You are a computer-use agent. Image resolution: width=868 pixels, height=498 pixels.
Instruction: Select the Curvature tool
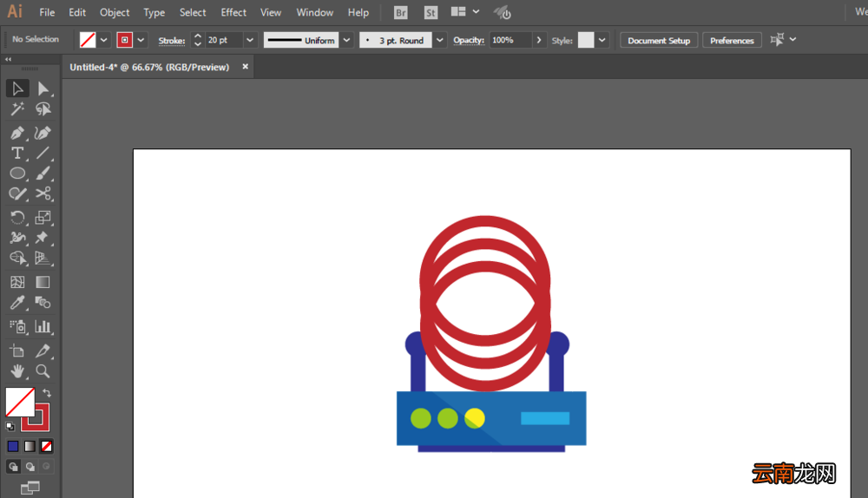tap(43, 133)
